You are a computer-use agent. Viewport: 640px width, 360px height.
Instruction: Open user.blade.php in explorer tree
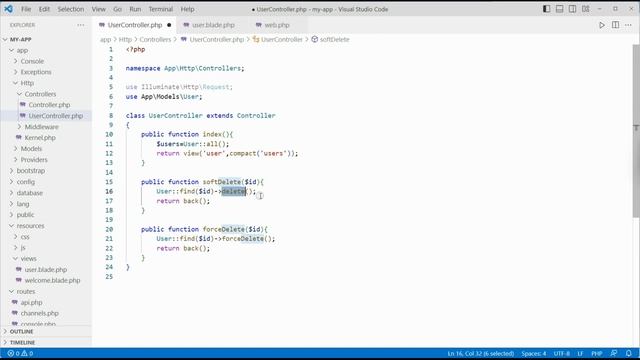coord(46,270)
